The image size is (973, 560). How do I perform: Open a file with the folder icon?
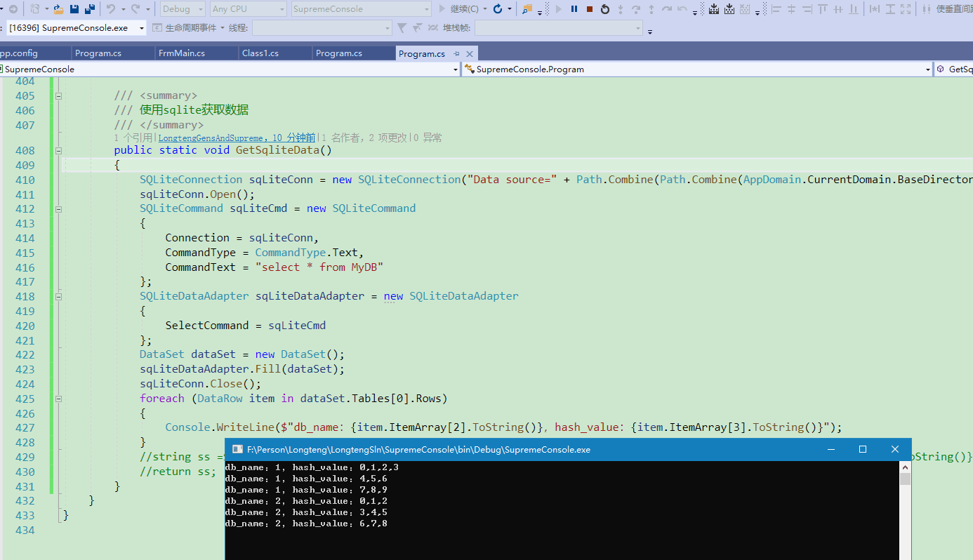pos(58,9)
